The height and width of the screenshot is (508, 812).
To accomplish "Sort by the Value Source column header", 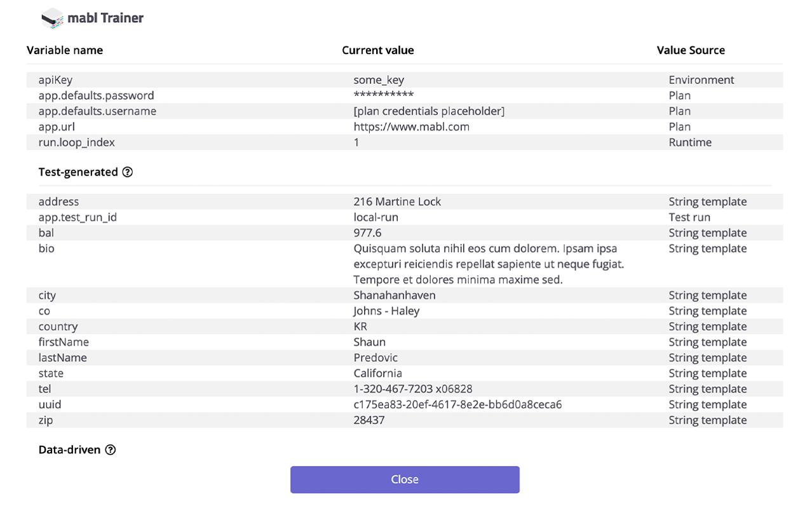I will tap(691, 50).
